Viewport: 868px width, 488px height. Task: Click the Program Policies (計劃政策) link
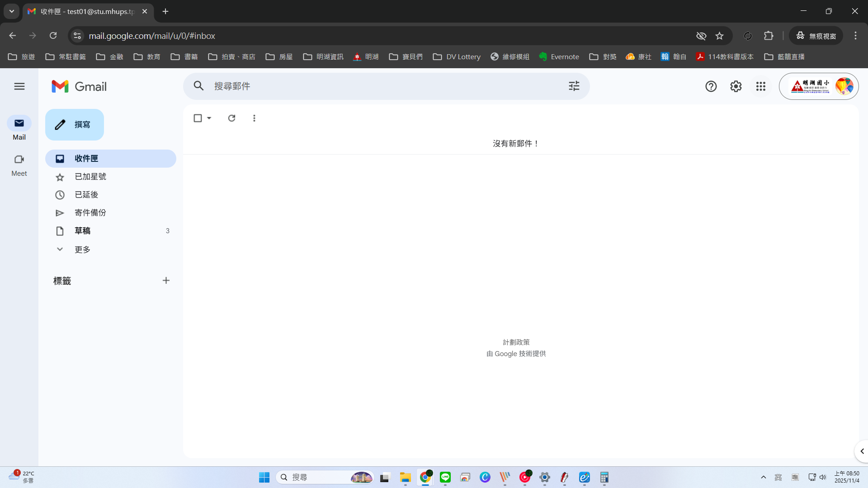[x=516, y=343]
